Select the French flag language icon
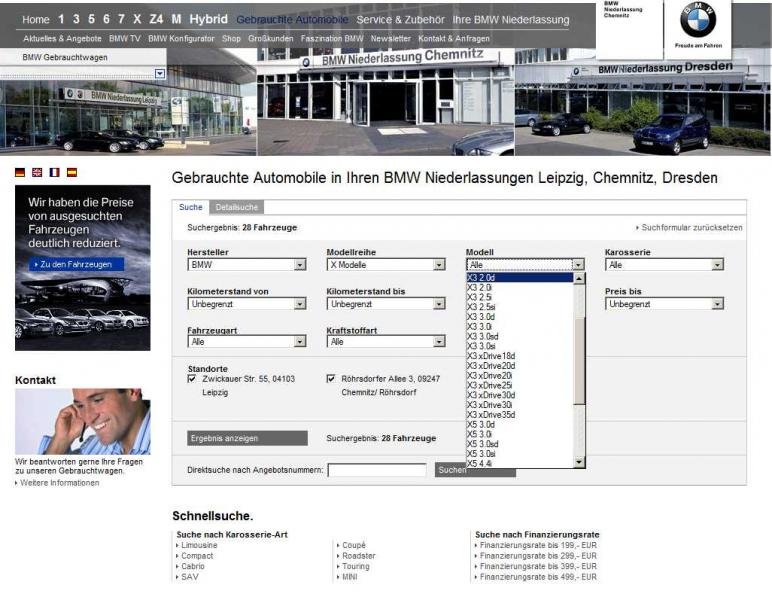Image resolution: width=772 pixels, height=600 pixels. (54, 172)
